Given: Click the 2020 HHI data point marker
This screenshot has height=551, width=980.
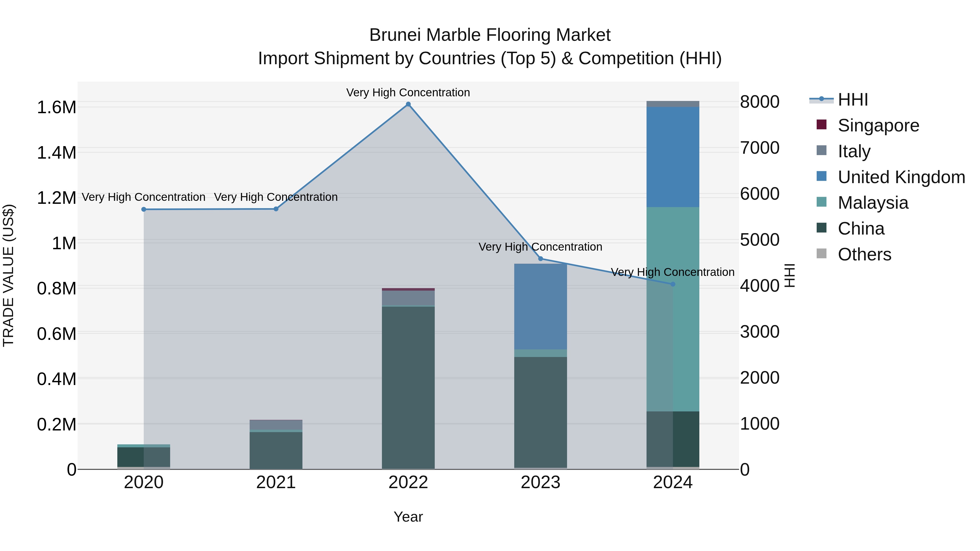Looking at the screenshot, I should pyautogui.click(x=144, y=210).
